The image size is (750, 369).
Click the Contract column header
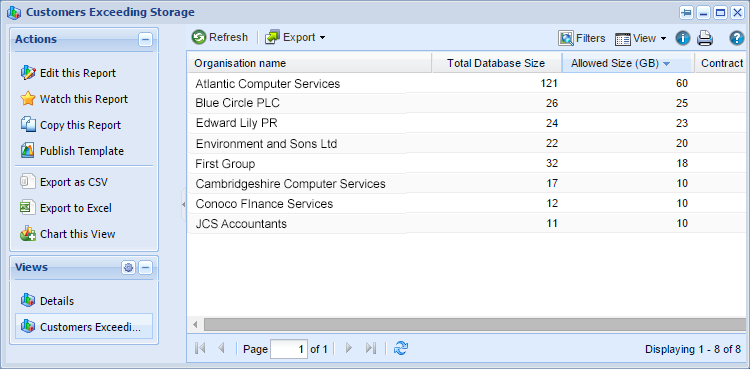[720, 63]
